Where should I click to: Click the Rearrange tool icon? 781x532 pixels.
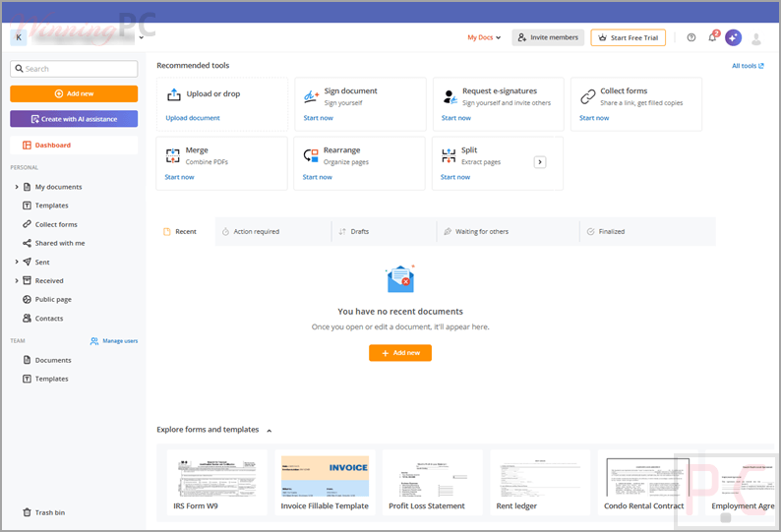point(311,155)
